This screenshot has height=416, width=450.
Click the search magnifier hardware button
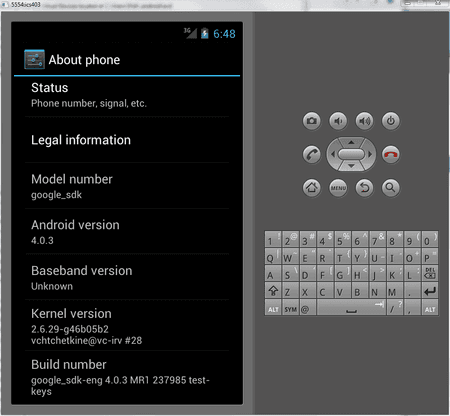click(391, 188)
